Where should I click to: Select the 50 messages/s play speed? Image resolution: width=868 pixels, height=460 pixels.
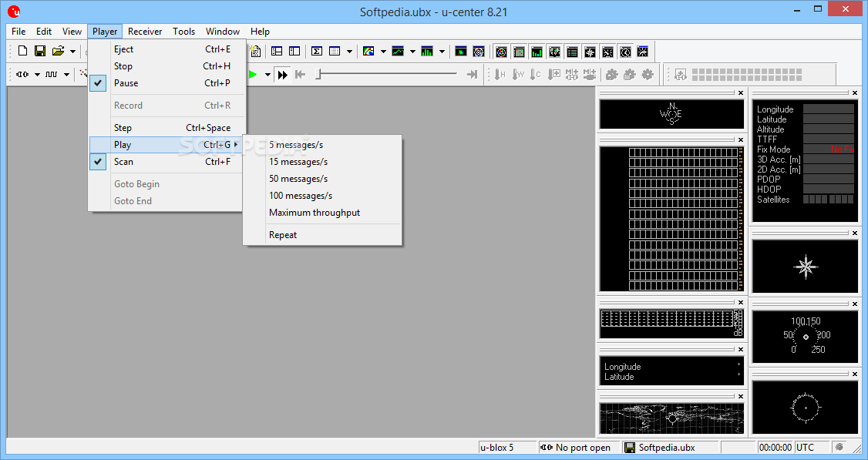(322, 179)
